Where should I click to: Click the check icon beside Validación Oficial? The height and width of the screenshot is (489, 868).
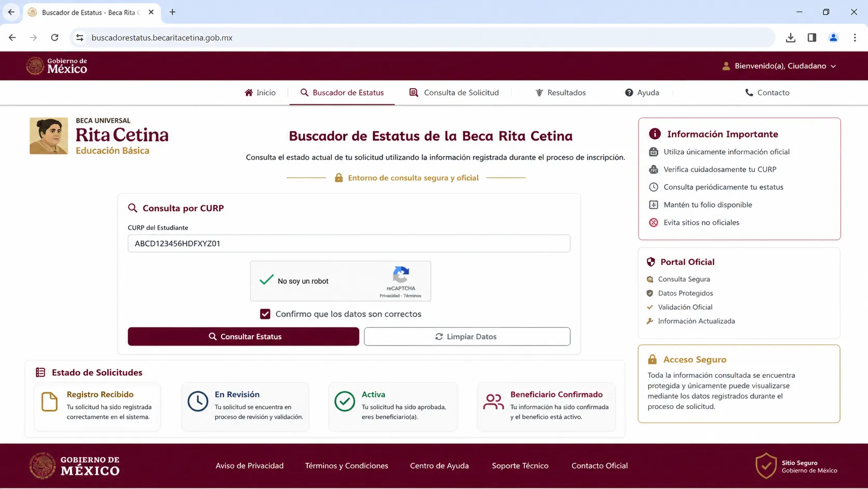[650, 307]
